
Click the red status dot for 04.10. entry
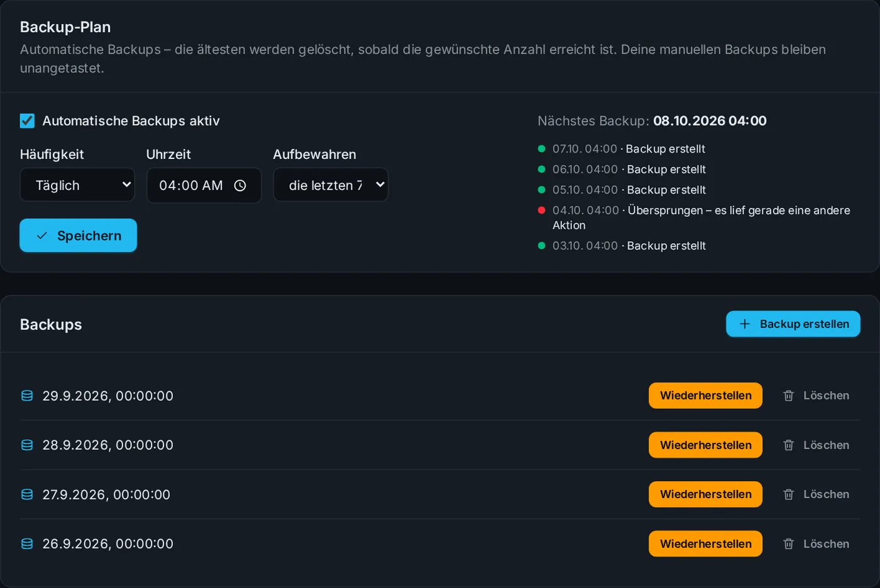(x=541, y=210)
